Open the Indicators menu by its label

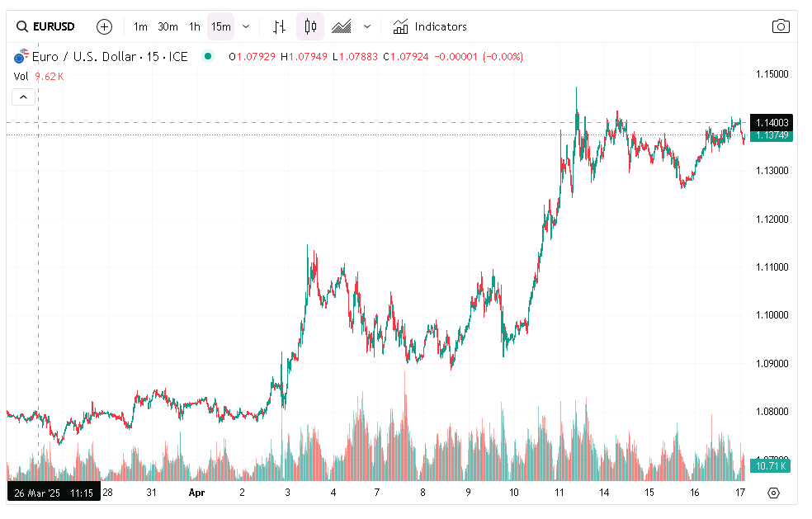[x=441, y=26]
